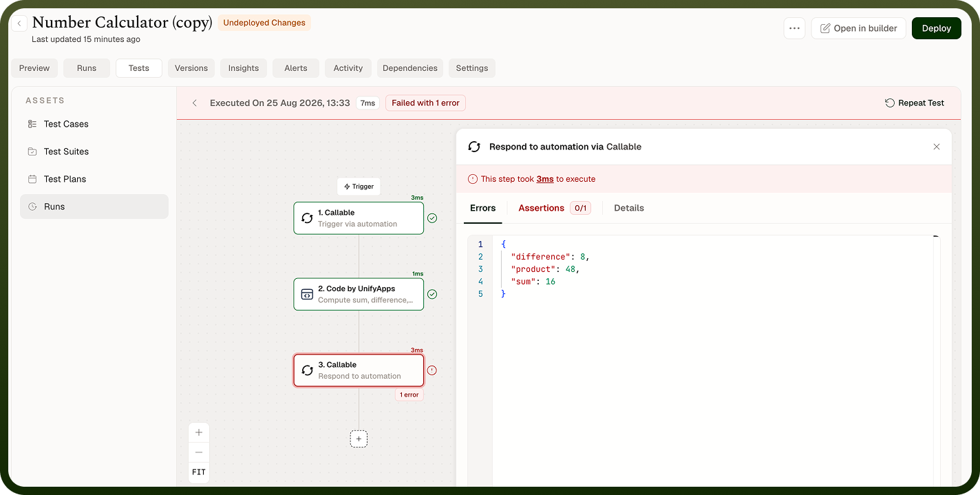This screenshot has width=980, height=495.
Task: Click the Test Cases list icon
Action: [32, 124]
